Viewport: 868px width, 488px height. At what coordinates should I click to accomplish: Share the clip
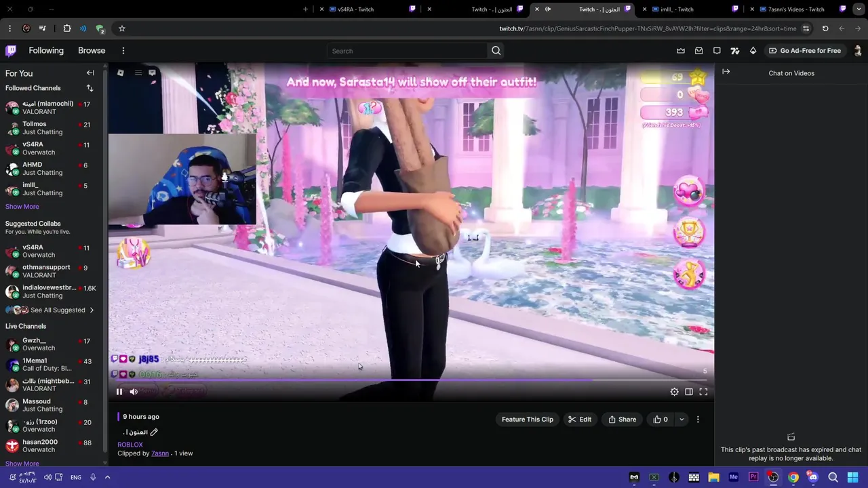pos(622,420)
